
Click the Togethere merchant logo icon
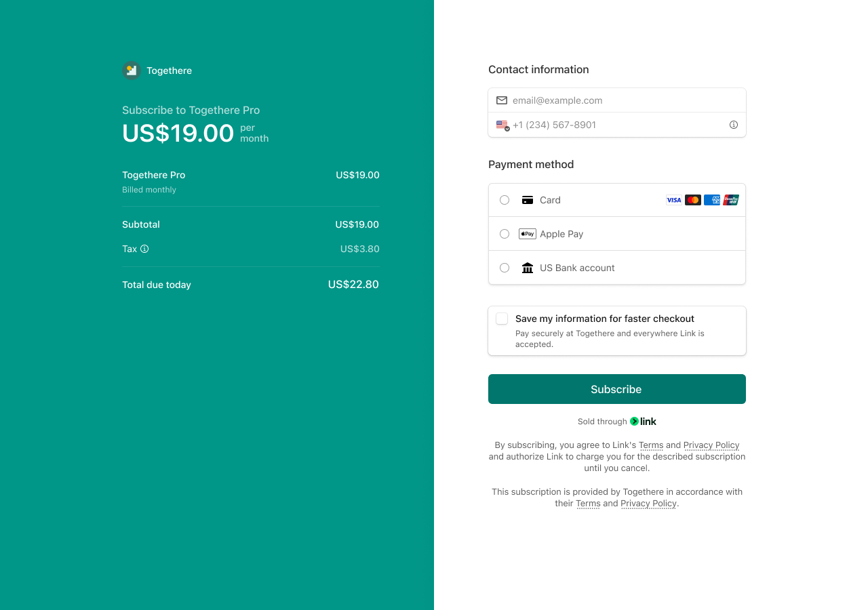coord(131,70)
